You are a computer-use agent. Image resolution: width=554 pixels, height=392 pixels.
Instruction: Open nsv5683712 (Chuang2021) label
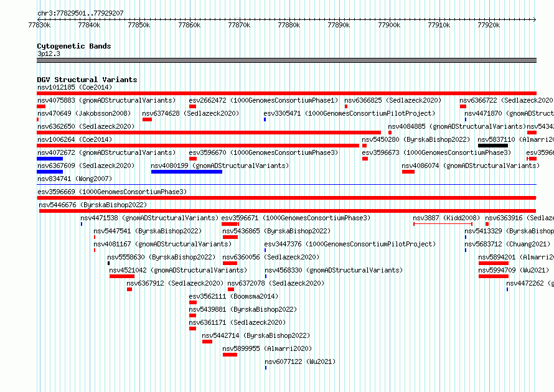pos(507,244)
